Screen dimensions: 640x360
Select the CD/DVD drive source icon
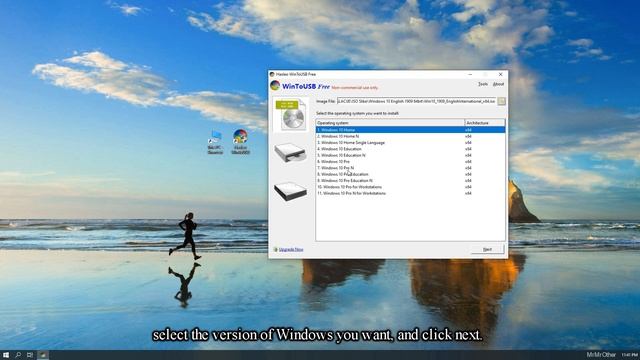point(290,153)
